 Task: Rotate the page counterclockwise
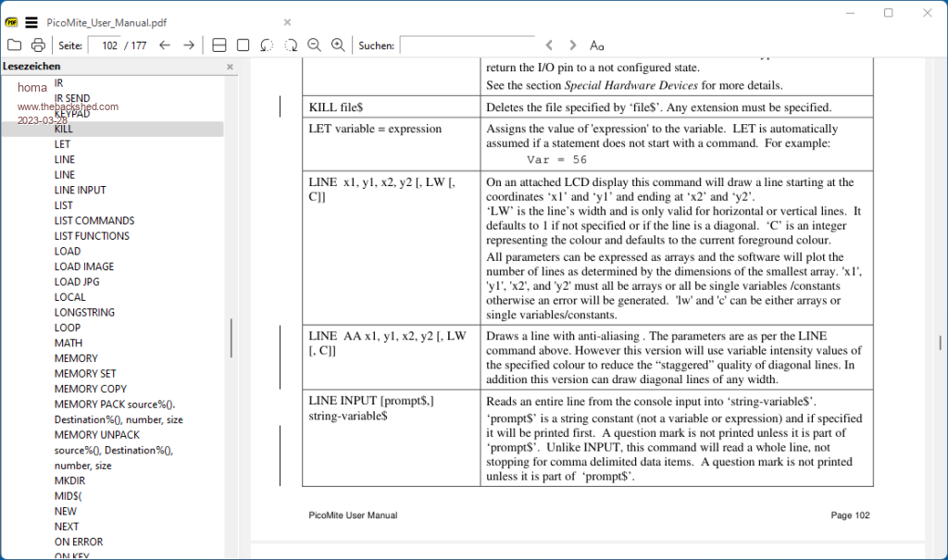click(268, 44)
